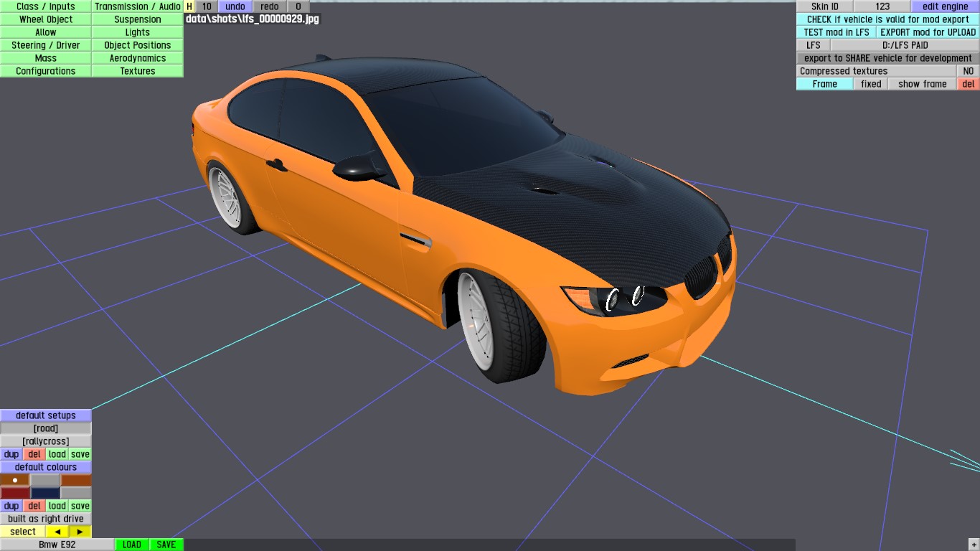
Task: Open the edit engine editor
Action: pyautogui.click(x=946, y=6)
